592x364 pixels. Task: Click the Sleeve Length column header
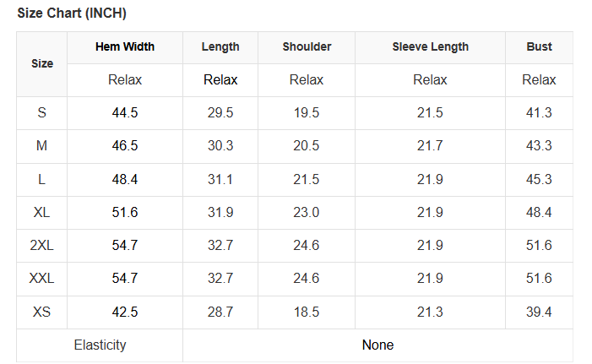[430, 47]
